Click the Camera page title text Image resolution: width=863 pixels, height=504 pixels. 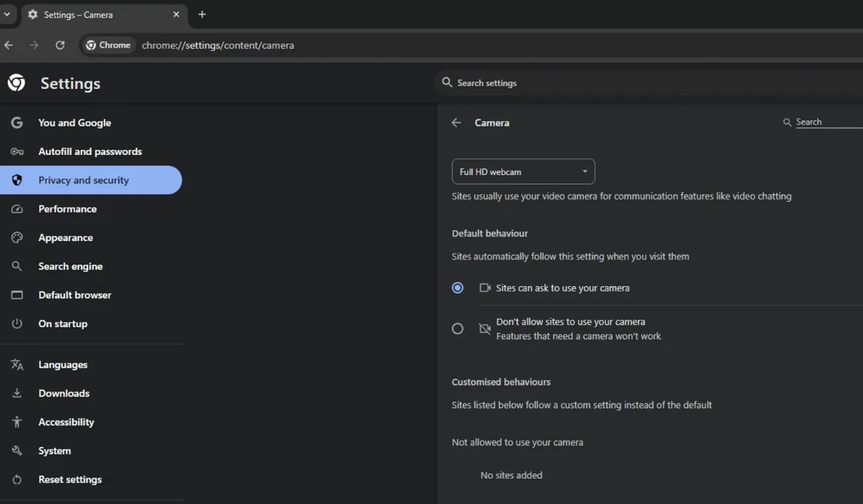pyautogui.click(x=492, y=123)
